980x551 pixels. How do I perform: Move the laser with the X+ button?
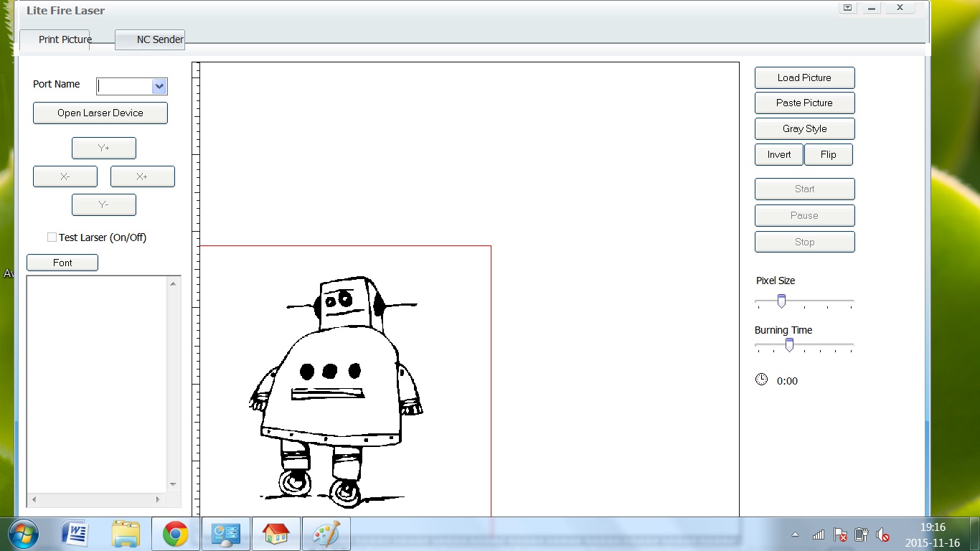click(143, 176)
